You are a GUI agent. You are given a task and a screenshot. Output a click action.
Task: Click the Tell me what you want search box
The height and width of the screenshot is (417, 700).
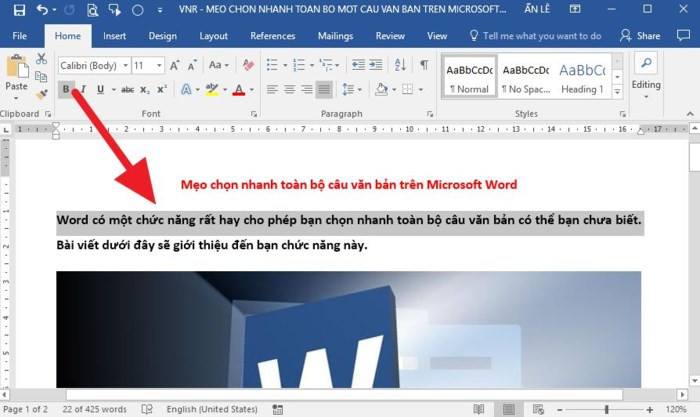(536, 36)
